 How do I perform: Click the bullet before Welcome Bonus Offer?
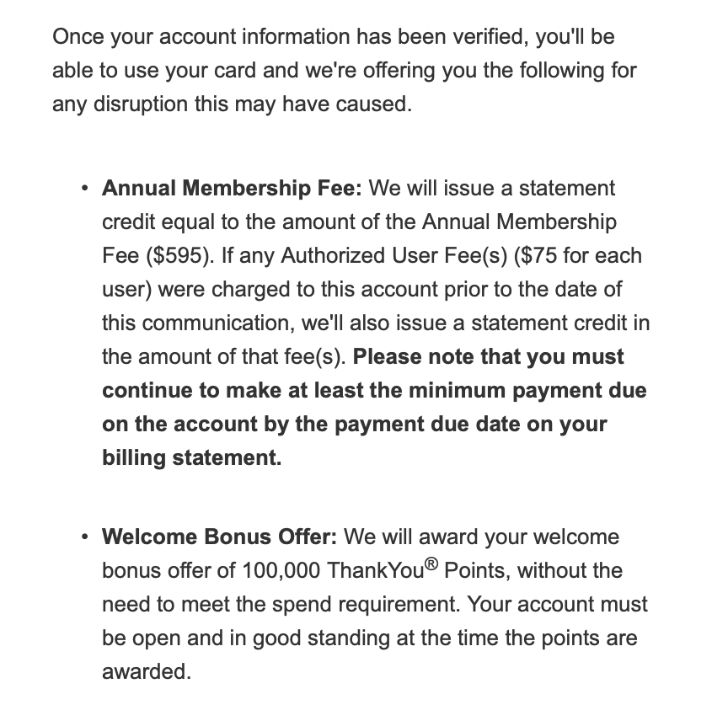pos(84,537)
